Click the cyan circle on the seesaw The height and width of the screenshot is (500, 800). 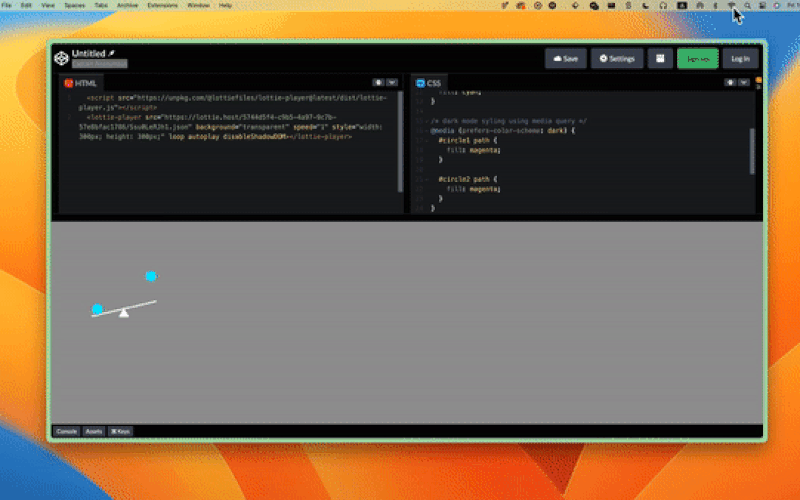97,309
